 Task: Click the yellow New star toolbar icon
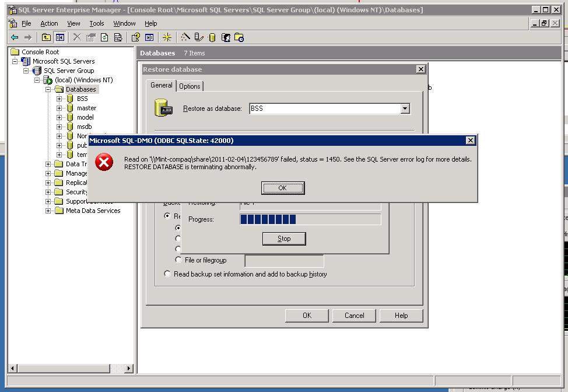pos(167,37)
